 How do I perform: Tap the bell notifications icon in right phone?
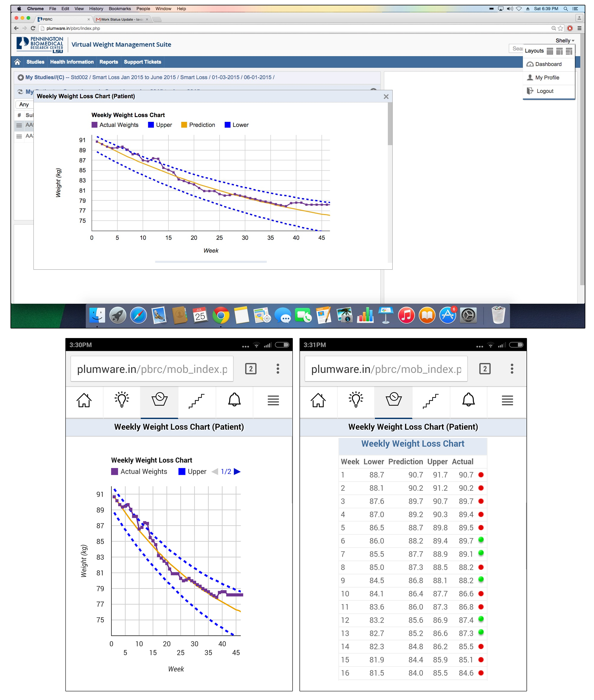click(x=468, y=400)
